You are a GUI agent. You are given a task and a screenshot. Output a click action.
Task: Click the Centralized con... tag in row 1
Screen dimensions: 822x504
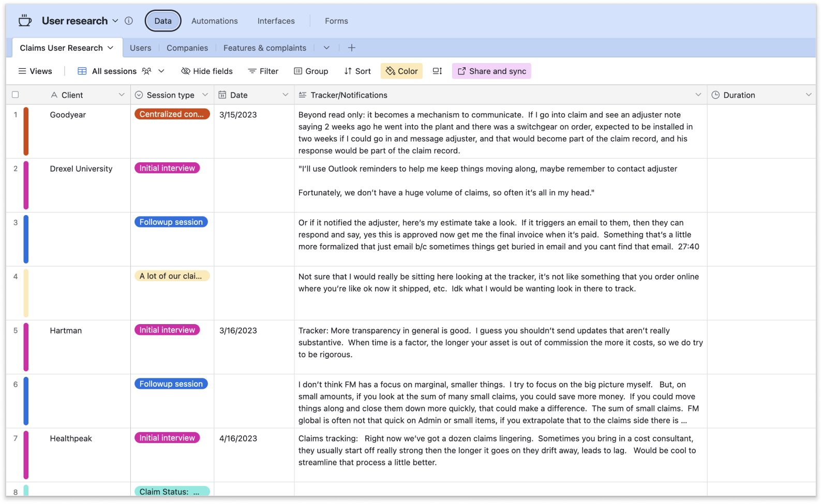tap(172, 114)
